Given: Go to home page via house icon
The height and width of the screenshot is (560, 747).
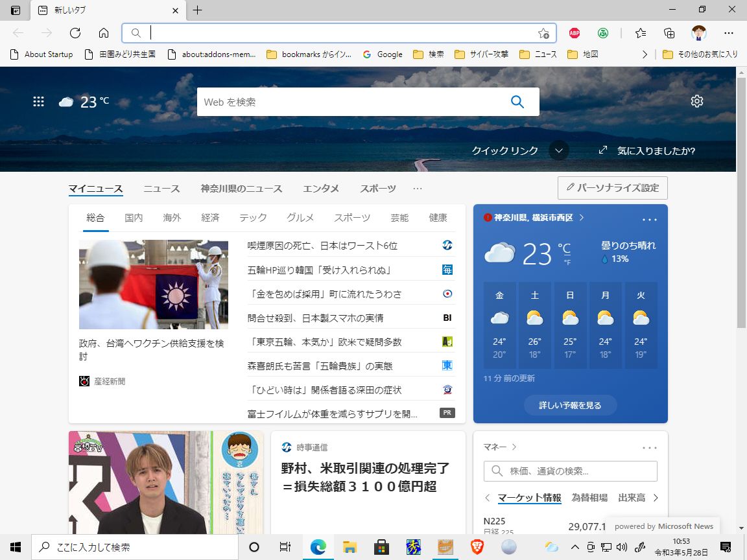Looking at the screenshot, I should click(x=103, y=33).
